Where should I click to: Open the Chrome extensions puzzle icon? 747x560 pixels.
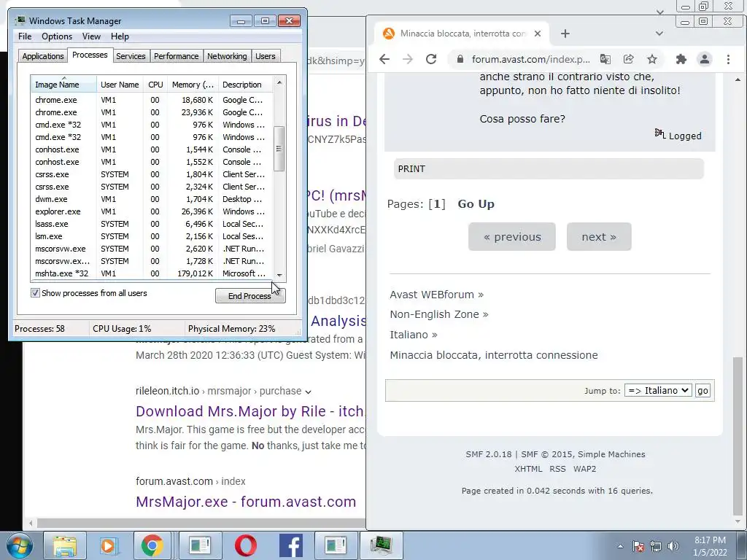681,59
